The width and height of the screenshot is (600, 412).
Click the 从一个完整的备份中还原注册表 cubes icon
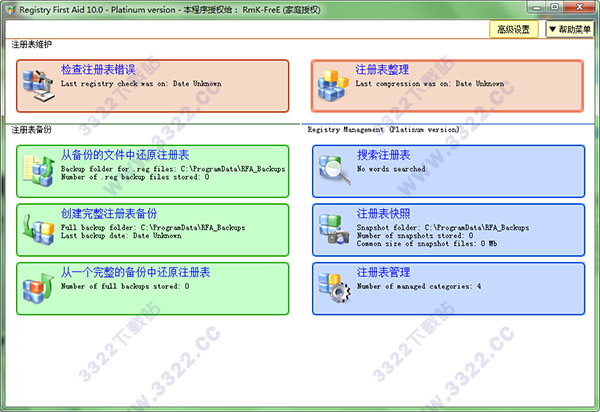[x=39, y=288]
